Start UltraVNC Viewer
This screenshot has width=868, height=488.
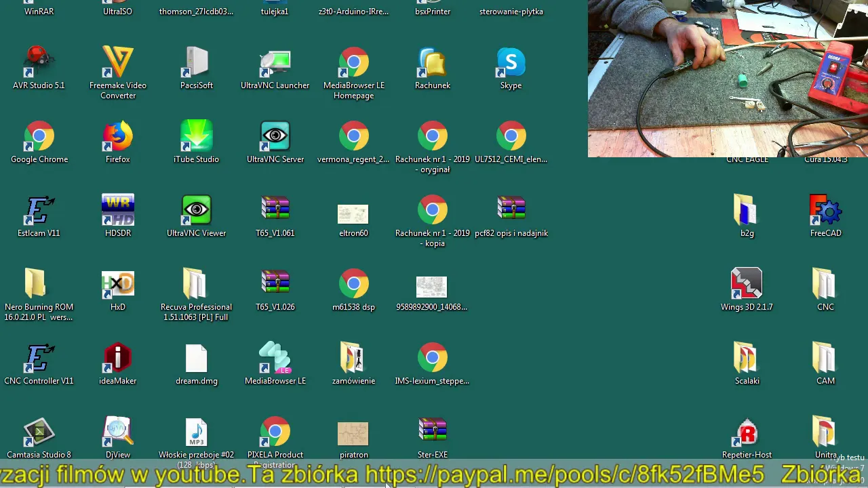tap(197, 216)
